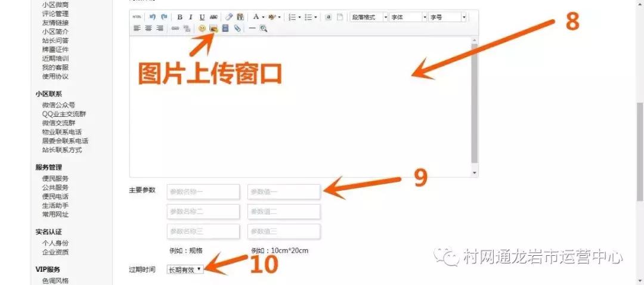The height and width of the screenshot is (285, 644).
Task: Click the 参数名称一 input field
Action: [x=203, y=192]
